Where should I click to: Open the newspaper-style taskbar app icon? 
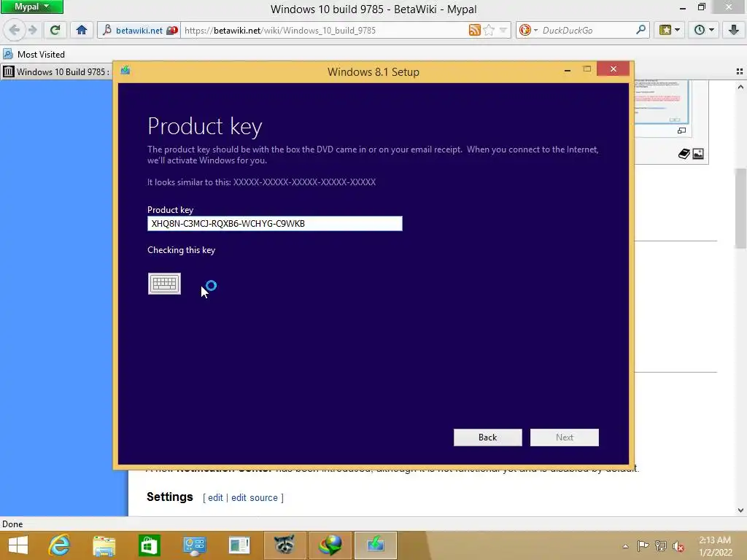(239, 545)
